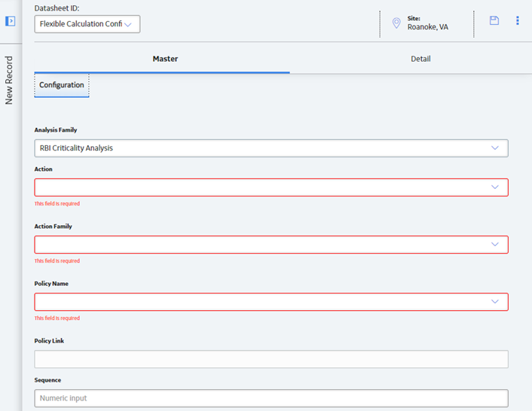Switch to the Detail tab
This screenshot has height=411, width=532.
point(420,59)
